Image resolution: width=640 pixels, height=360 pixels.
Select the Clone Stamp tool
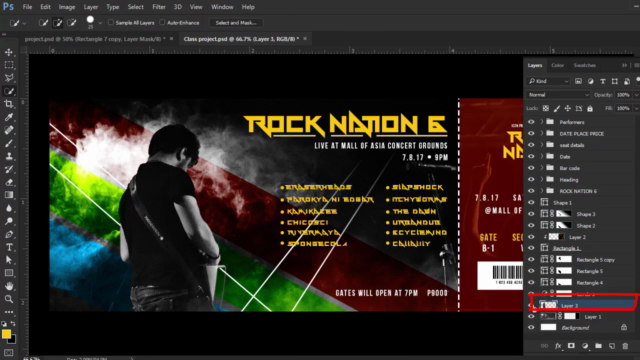(x=9, y=156)
